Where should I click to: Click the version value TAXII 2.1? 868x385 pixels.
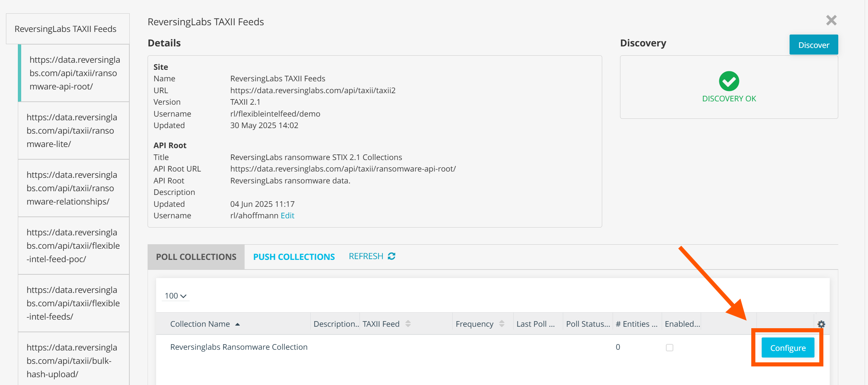(245, 102)
